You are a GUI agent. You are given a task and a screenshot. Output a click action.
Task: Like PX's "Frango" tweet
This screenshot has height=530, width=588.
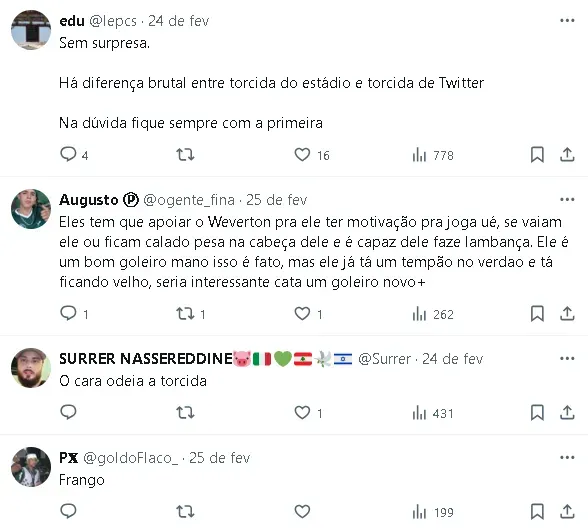tap(302, 511)
